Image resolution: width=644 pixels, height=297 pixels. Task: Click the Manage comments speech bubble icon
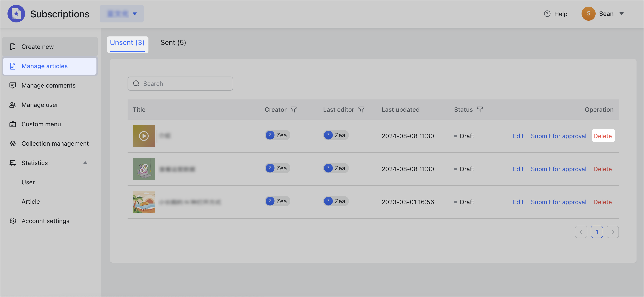coord(13,85)
